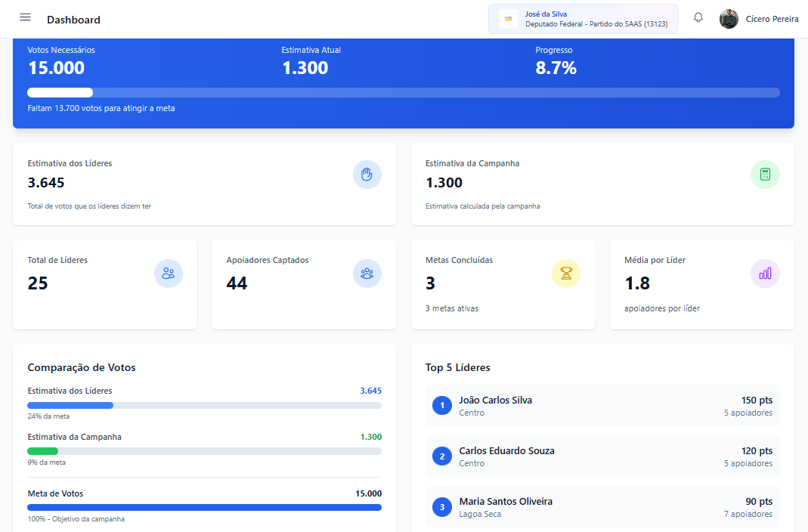808x532 pixels.
Task: Click the trophy icon in Metas Concluídas
Action: coord(566,274)
